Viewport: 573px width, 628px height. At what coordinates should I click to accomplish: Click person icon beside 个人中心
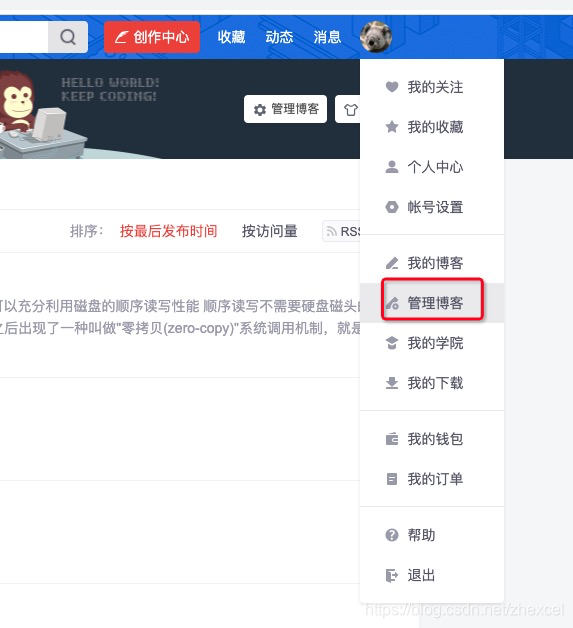click(x=392, y=167)
